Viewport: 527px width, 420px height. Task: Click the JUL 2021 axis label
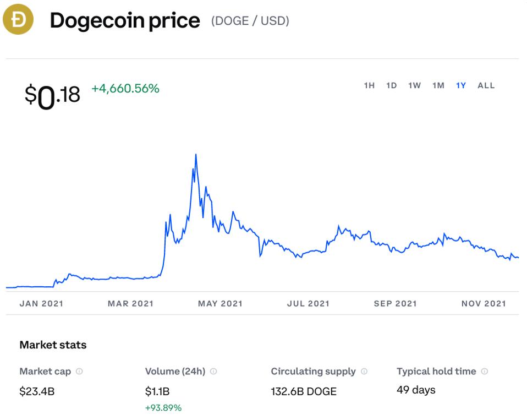[x=308, y=304]
